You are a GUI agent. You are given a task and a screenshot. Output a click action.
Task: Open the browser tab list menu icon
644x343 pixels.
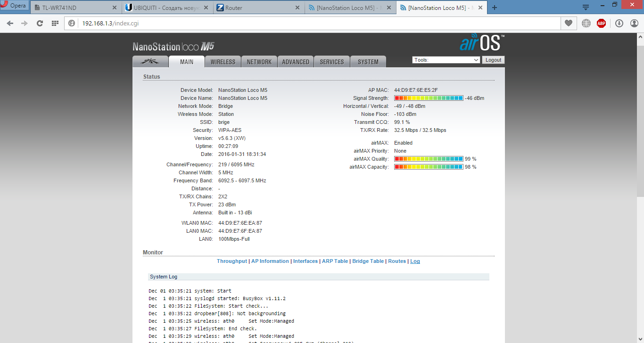586,7
